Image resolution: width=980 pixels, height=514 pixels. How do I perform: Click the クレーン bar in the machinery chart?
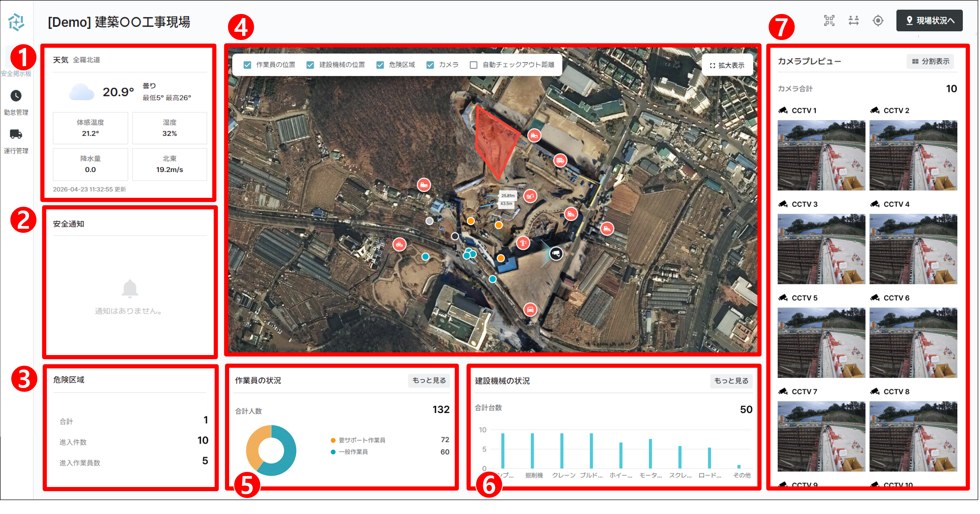pyautogui.click(x=561, y=451)
